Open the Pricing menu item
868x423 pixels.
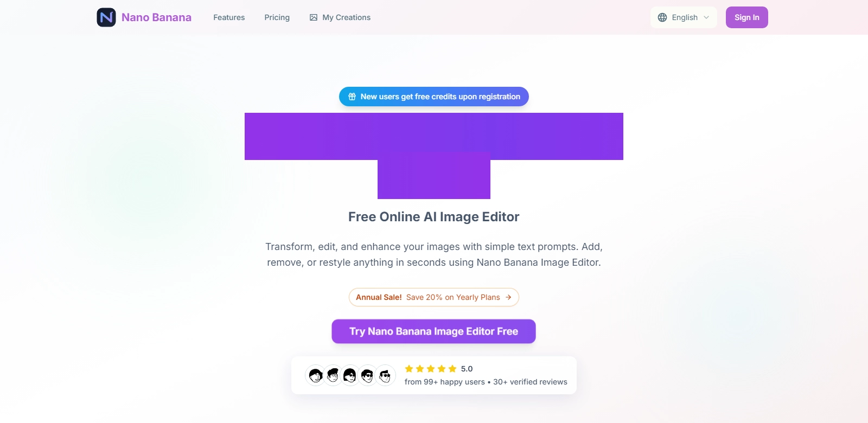pyautogui.click(x=277, y=17)
